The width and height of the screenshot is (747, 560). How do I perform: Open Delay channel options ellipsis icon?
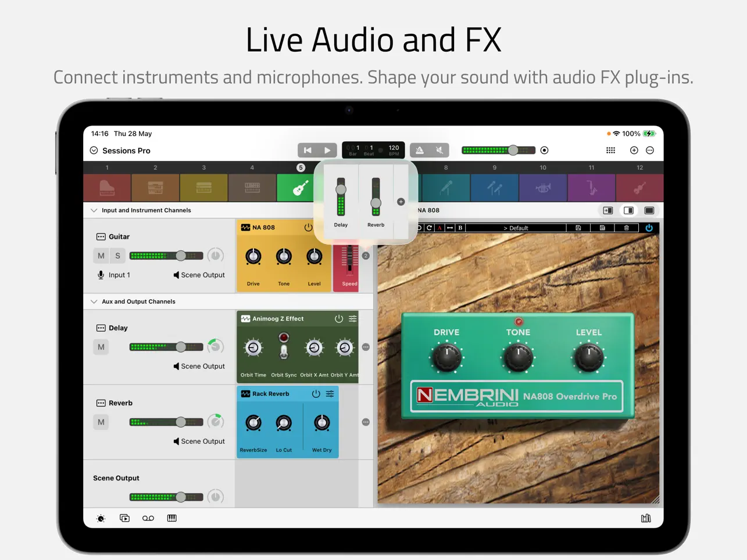pos(101,328)
